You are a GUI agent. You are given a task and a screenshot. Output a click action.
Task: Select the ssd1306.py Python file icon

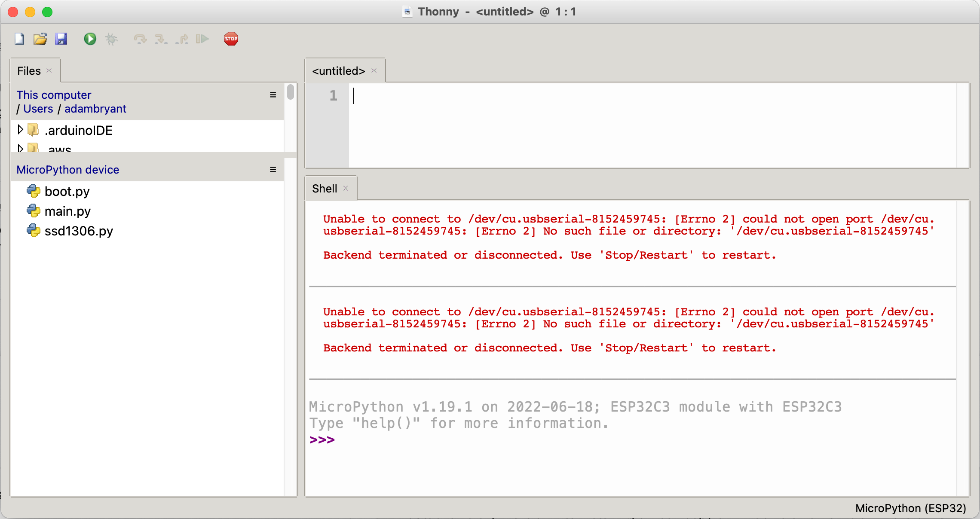click(x=34, y=230)
